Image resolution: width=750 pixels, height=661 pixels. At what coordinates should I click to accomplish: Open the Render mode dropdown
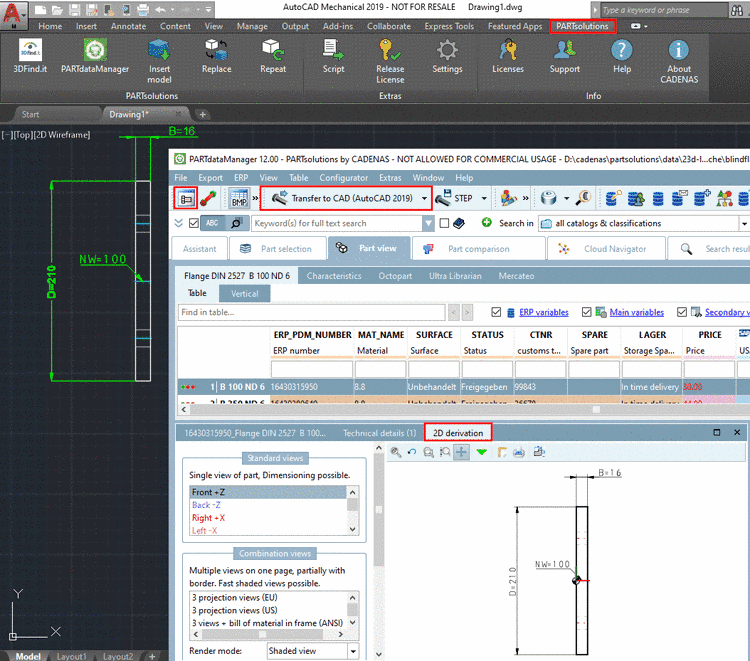pos(353,651)
